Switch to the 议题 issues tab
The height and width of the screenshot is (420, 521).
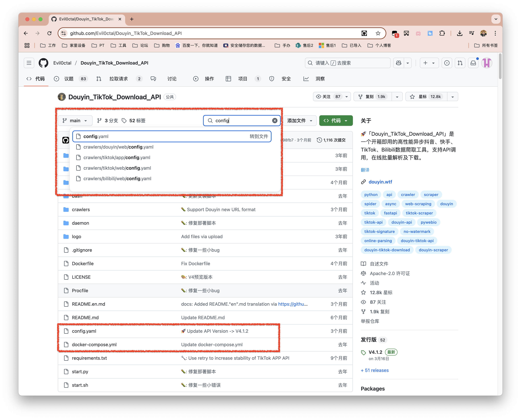pos(71,79)
